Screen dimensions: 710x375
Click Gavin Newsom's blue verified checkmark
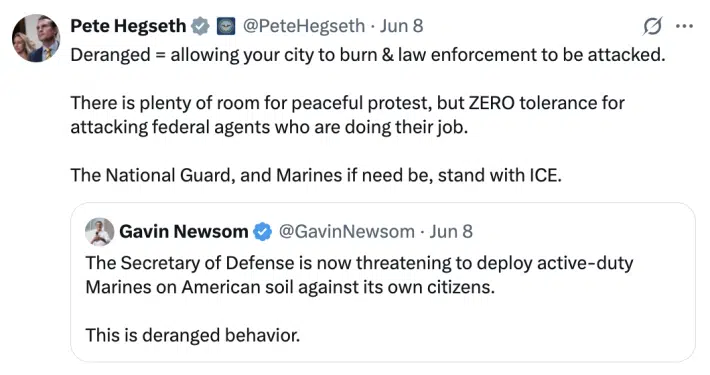(263, 232)
